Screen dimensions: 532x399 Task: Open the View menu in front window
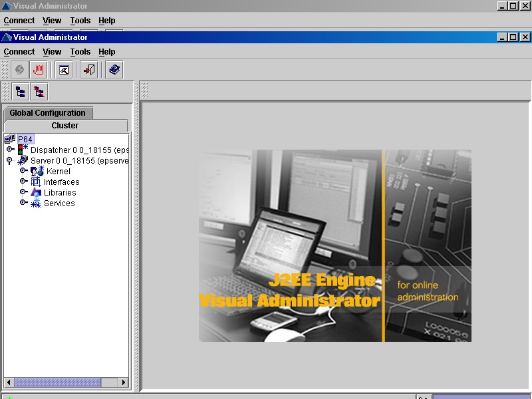point(52,52)
